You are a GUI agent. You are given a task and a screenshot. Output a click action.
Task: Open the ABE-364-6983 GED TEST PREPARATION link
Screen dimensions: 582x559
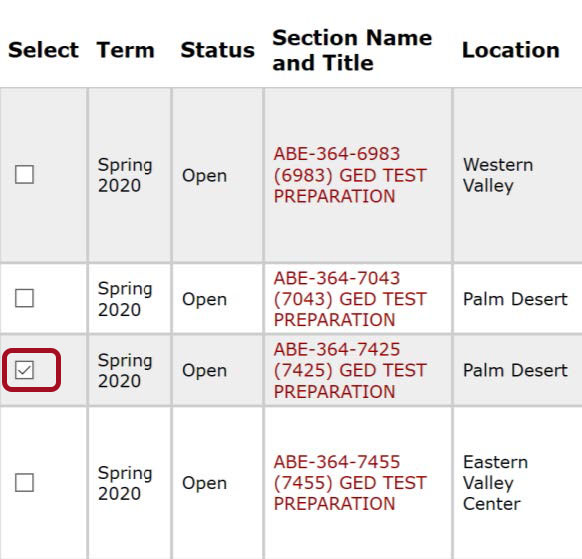click(x=350, y=175)
